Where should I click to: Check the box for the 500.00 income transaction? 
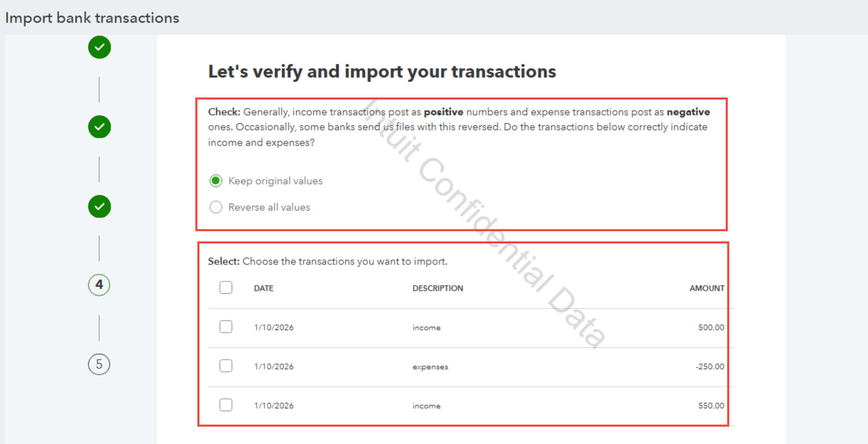pos(226,327)
